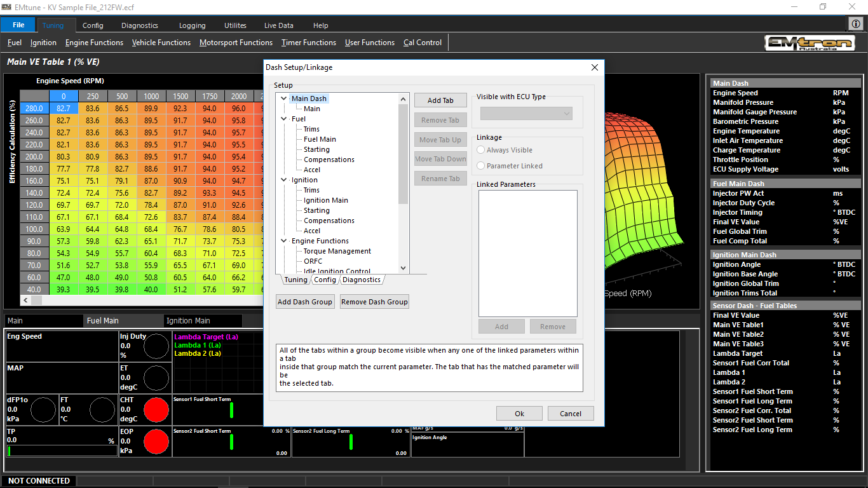This screenshot has width=868, height=488.
Task: Click the Sensor1 Fuel Short Term green indicator
Action: point(231,410)
